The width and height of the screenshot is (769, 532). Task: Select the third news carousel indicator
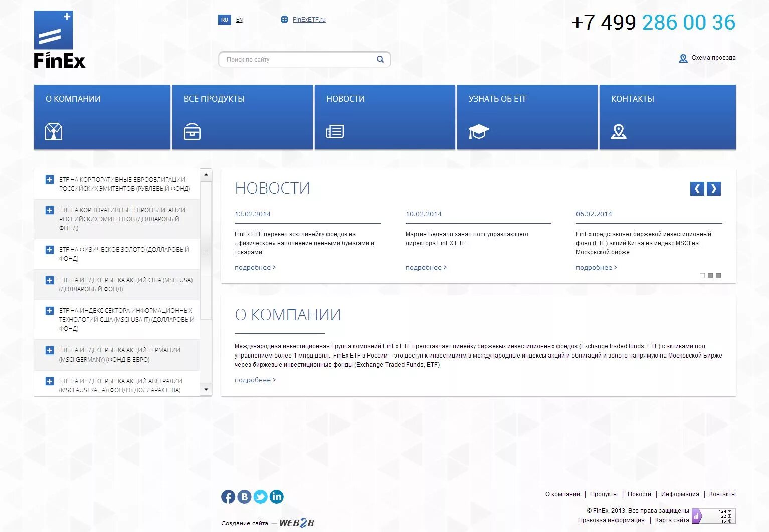(719, 275)
